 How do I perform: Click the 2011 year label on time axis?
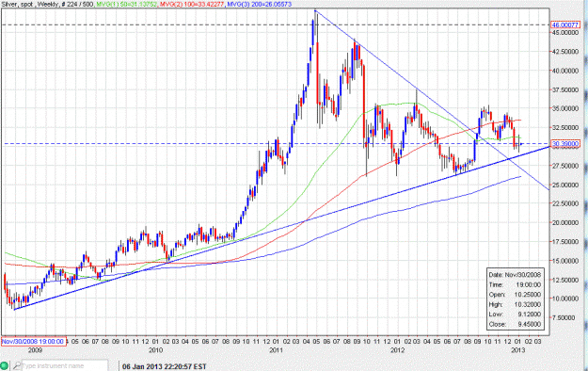pos(277,350)
